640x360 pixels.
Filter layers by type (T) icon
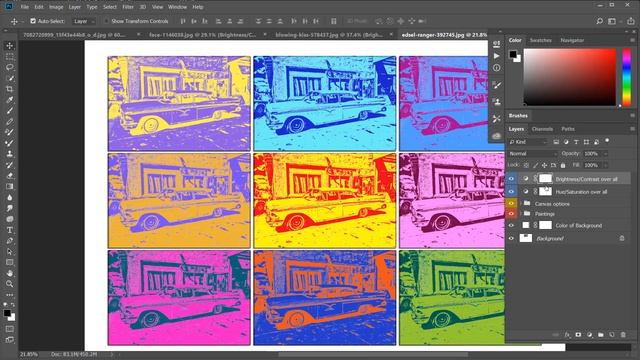(x=576, y=142)
